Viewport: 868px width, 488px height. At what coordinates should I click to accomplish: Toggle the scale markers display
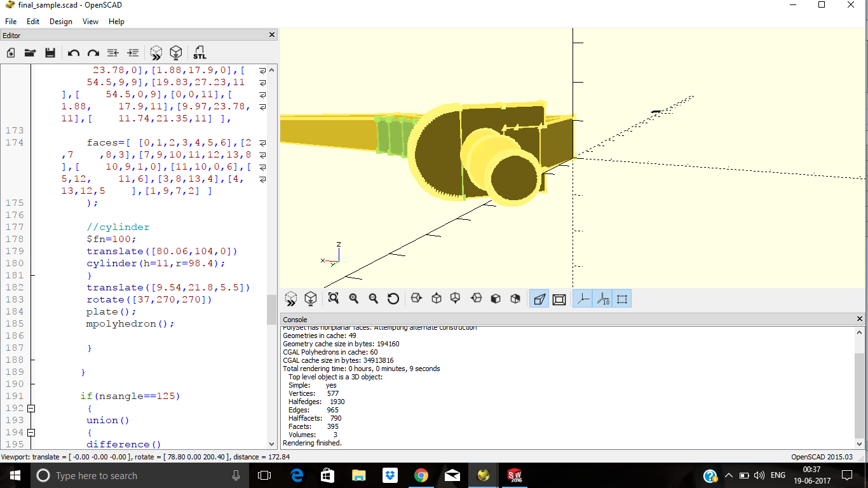603,298
